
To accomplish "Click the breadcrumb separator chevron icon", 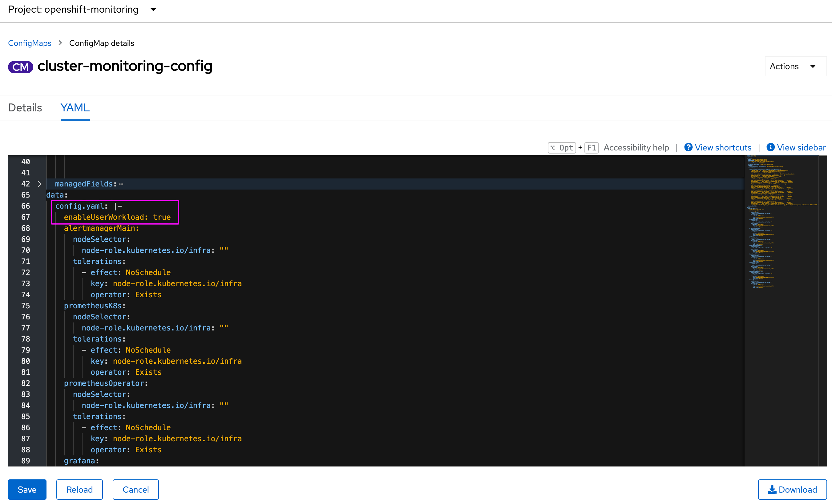I will tap(60, 43).
